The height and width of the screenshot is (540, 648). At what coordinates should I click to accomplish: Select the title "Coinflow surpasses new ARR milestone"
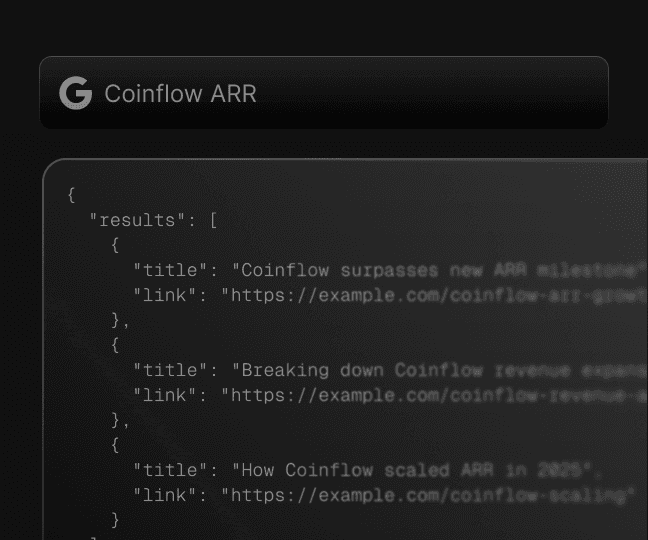click(439, 270)
